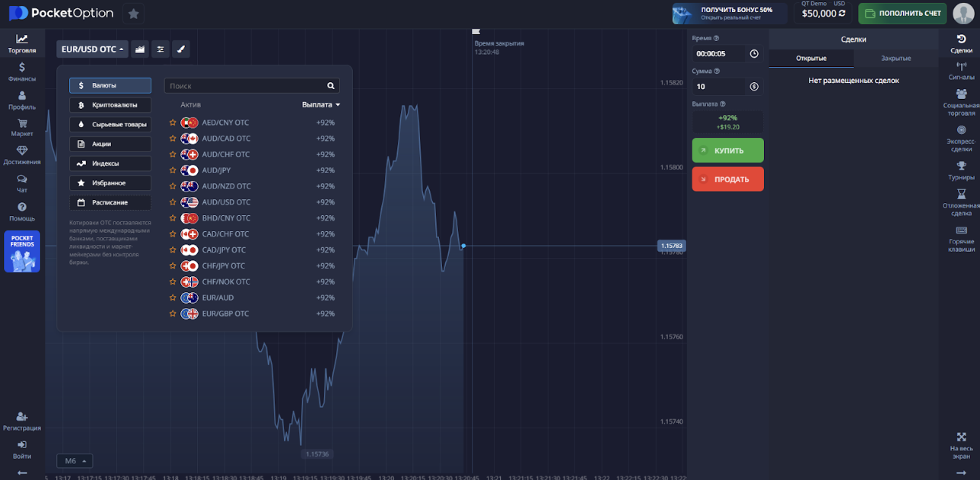Favorite the AUD/JPY asset star
980x480 pixels.
click(x=173, y=170)
